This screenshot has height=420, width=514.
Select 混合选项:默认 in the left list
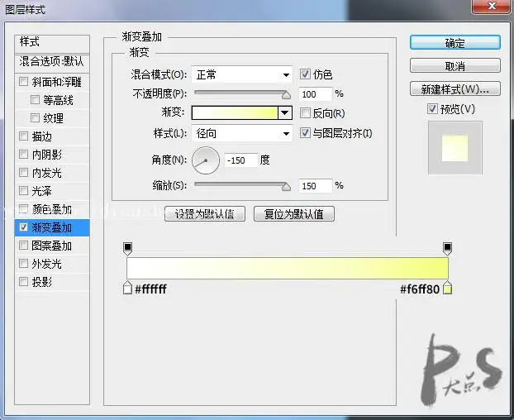click(x=52, y=62)
